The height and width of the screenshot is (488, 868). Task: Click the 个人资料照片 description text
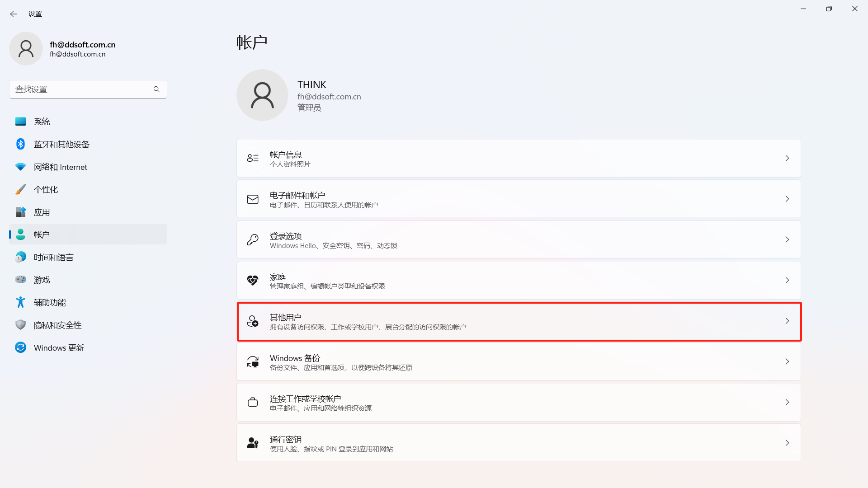pyautogui.click(x=290, y=164)
